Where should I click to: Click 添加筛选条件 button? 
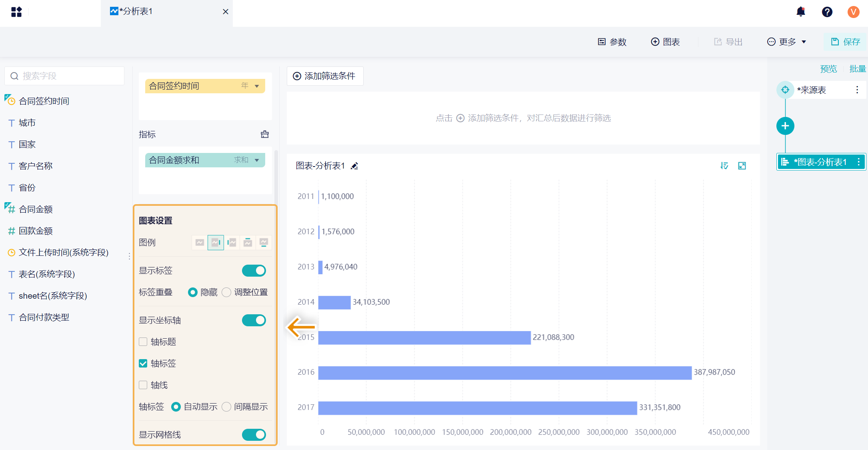tap(325, 76)
